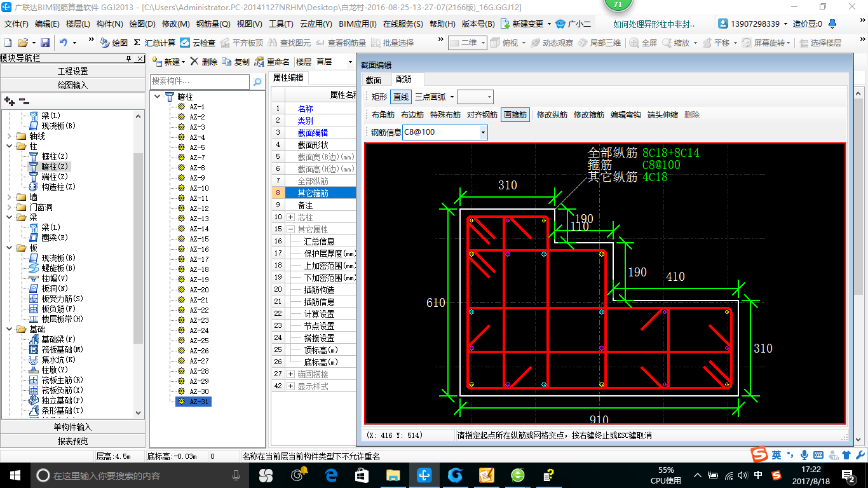
Task: Click 修改纵筋 modify longitudinal rebar
Action: coord(552,115)
